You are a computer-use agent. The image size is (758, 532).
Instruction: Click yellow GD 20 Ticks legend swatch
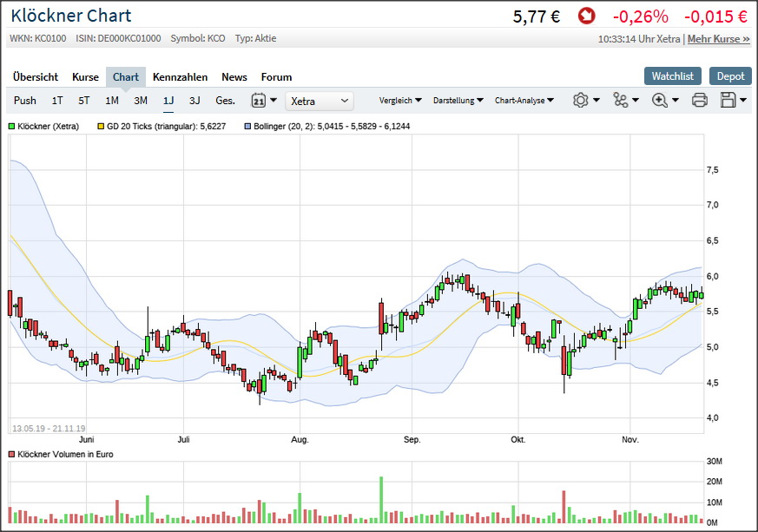coord(101,127)
